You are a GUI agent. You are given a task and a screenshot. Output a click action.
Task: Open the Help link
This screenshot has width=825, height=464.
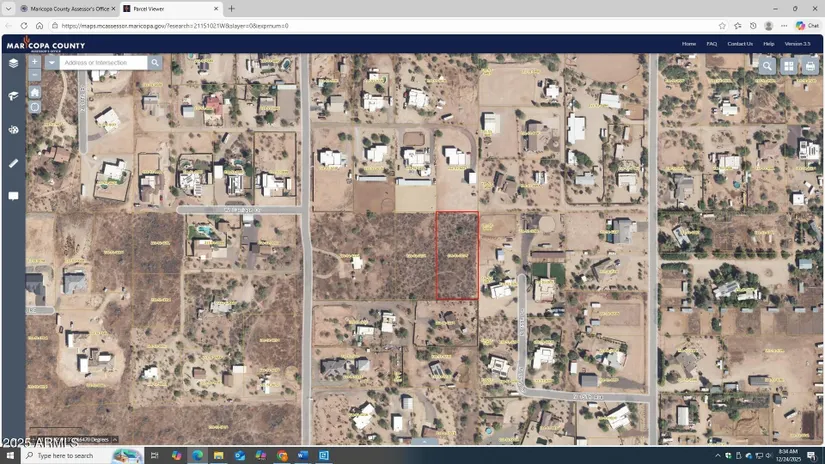point(769,44)
